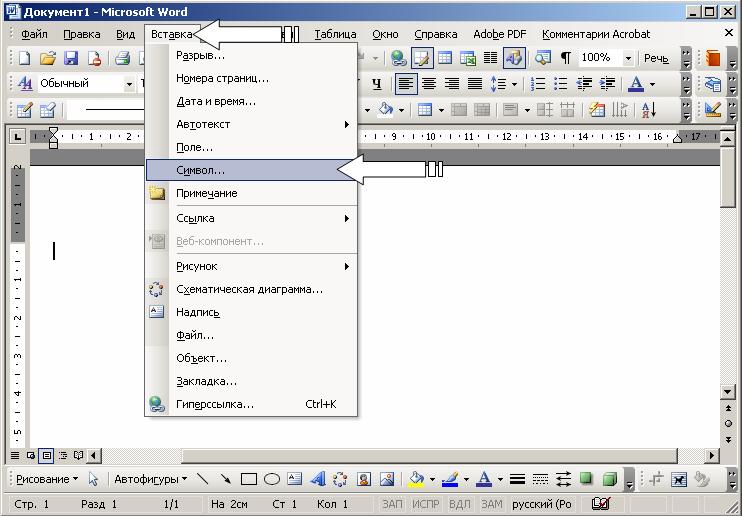The image size is (742, 516).
Task: Open a file with the Open folder icon
Action: (47, 59)
